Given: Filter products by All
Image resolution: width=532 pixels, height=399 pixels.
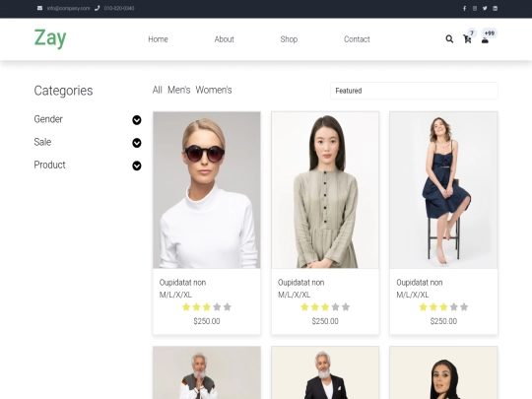Looking at the screenshot, I should 157,90.
